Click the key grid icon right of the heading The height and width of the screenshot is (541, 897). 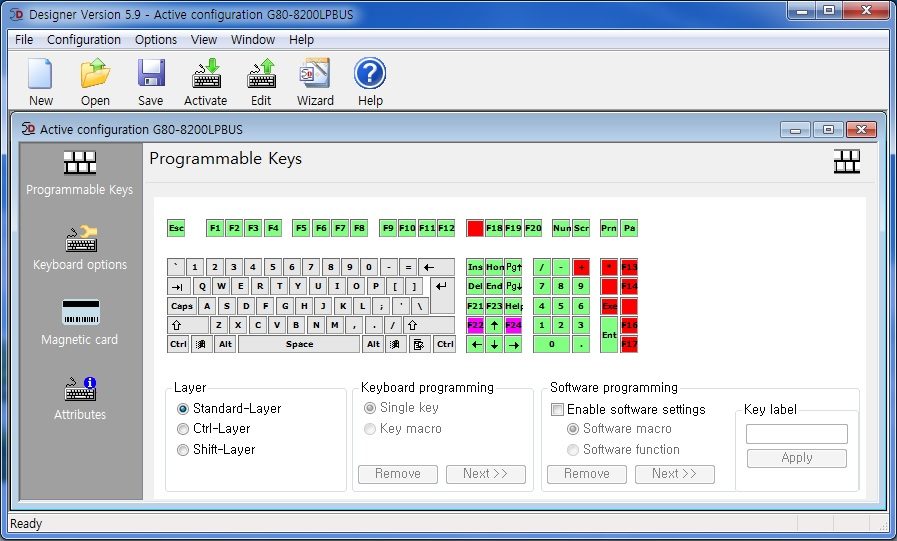pyautogui.click(x=847, y=161)
